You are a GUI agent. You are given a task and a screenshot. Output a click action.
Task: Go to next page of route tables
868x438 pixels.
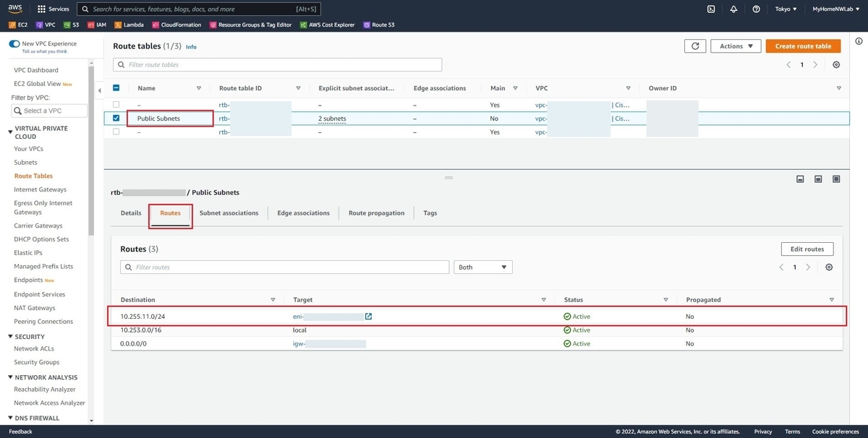coord(815,65)
